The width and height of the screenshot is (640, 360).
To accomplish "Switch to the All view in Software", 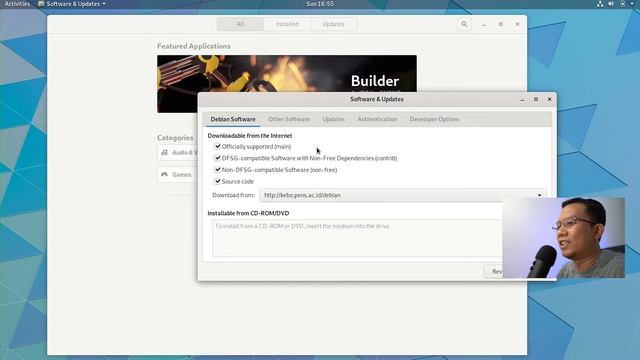I will coord(240,24).
